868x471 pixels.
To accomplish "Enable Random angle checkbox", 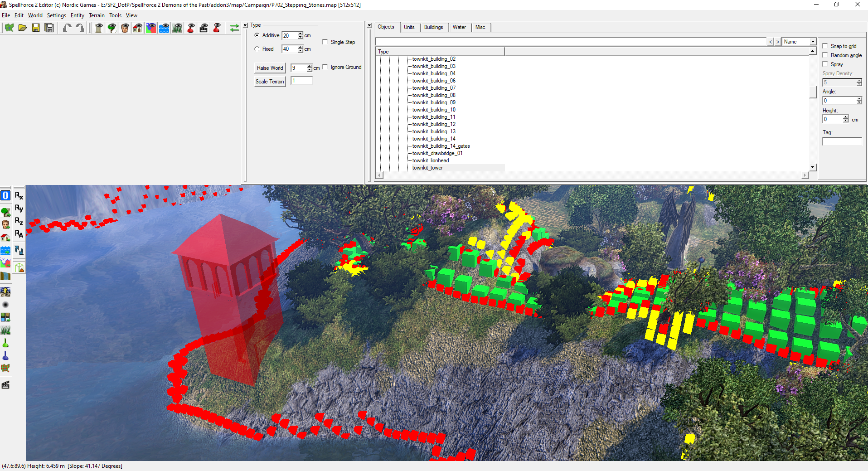I will pos(825,55).
